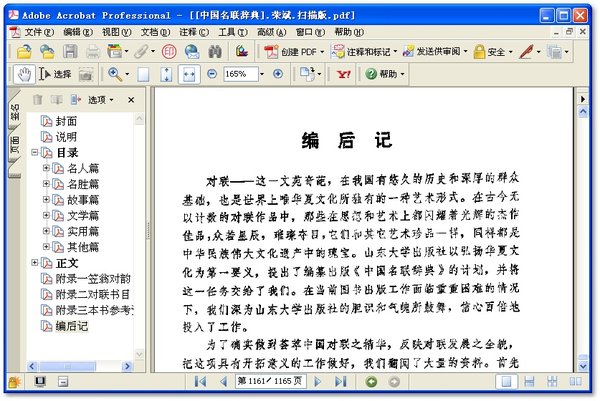Open the 说明 bookmark
The width and height of the screenshot is (600, 401).
pyautogui.click(x=66, y=137)
